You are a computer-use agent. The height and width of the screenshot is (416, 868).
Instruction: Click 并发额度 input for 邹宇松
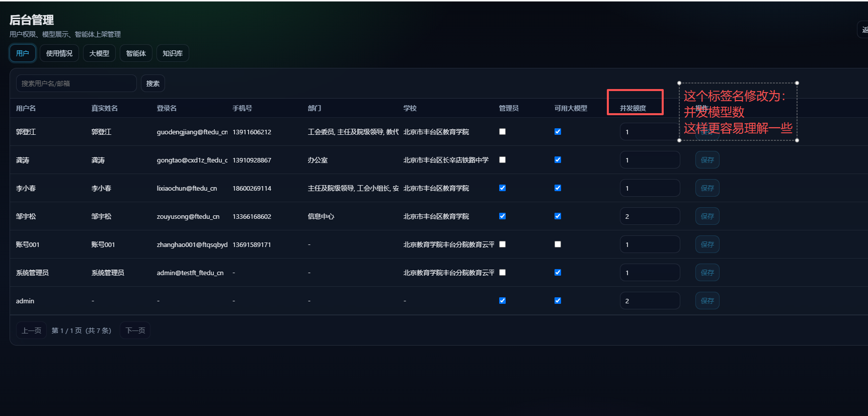click(650, 216)
